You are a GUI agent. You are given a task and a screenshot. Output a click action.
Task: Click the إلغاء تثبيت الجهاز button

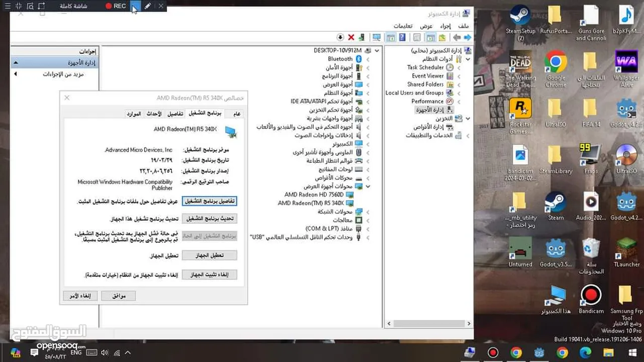(209, 275)
